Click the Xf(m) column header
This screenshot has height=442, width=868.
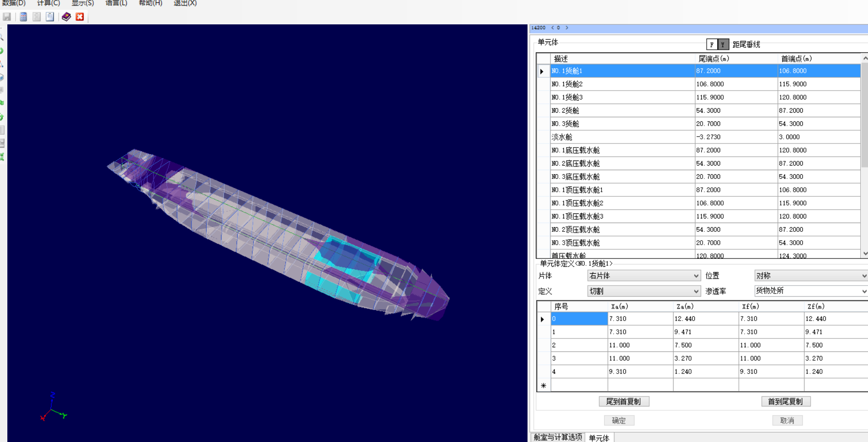(x=772, y=306)
